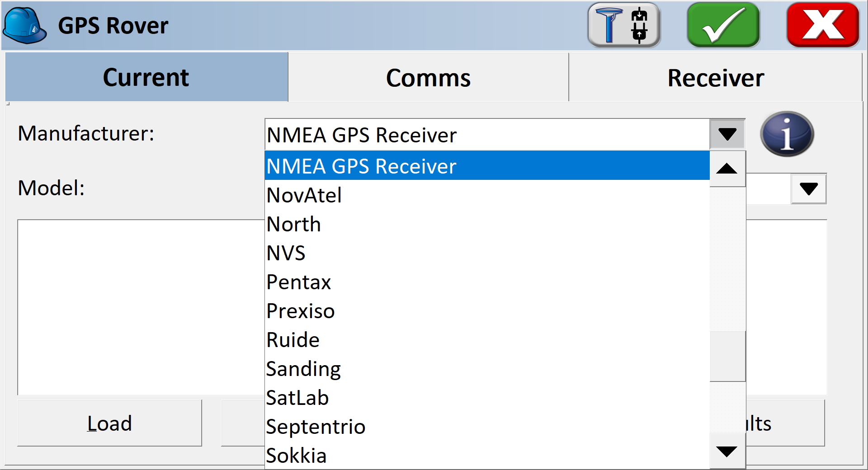Click the hard hat app icon

click(x=25, y=25)
